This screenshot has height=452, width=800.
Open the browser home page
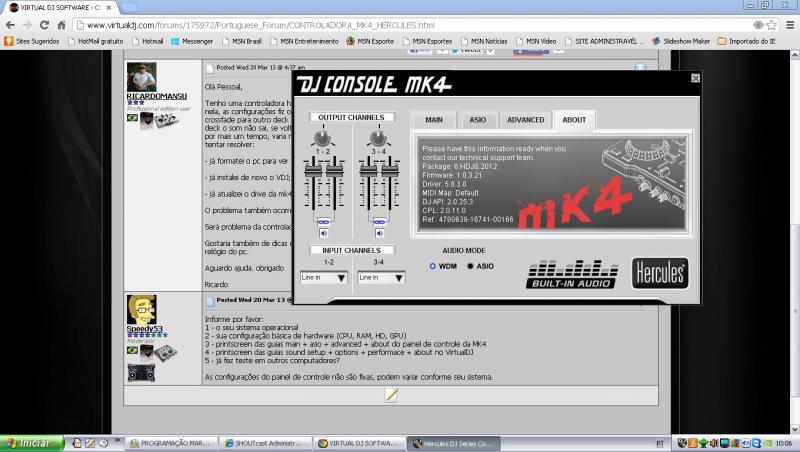[61, 25]
